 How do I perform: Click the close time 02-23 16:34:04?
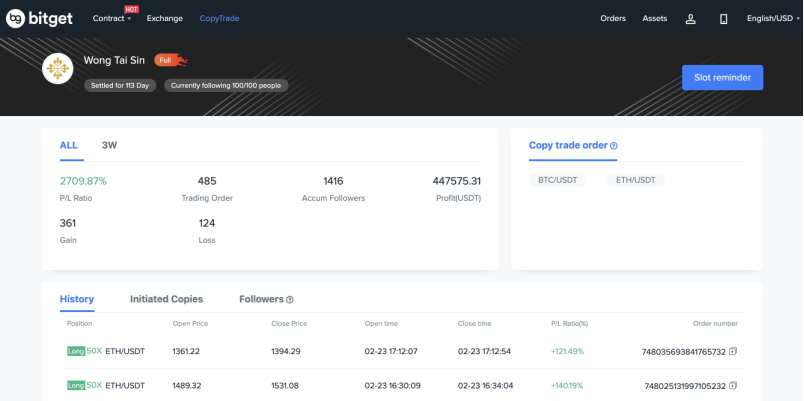tap(486, 385)
